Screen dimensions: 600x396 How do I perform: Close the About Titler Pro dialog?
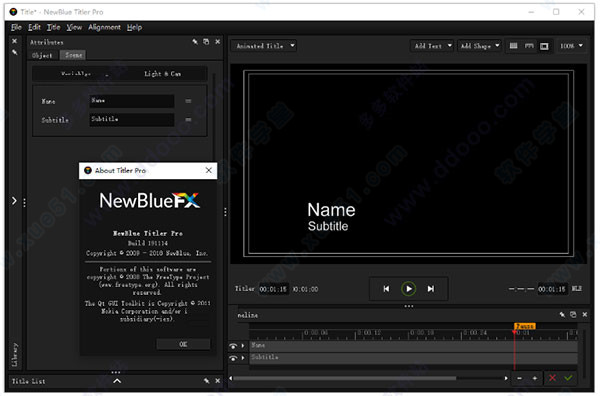209,170
